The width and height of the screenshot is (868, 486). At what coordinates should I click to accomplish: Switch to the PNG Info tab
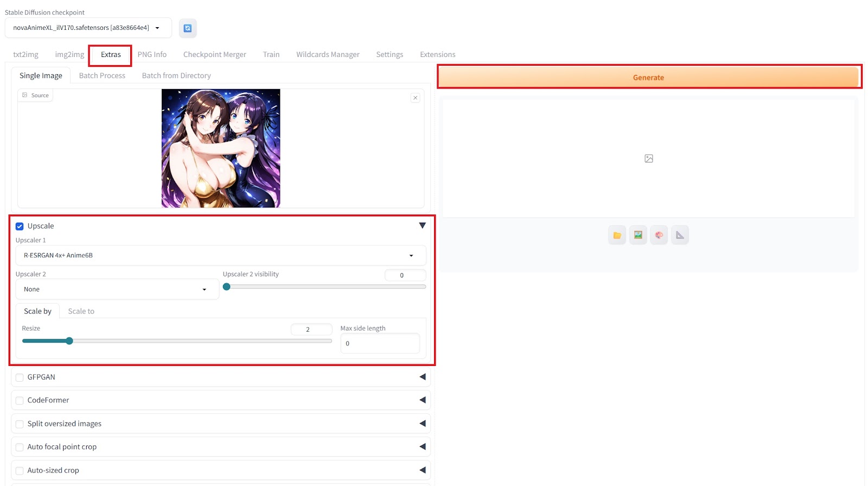click(x=152, y=54)
